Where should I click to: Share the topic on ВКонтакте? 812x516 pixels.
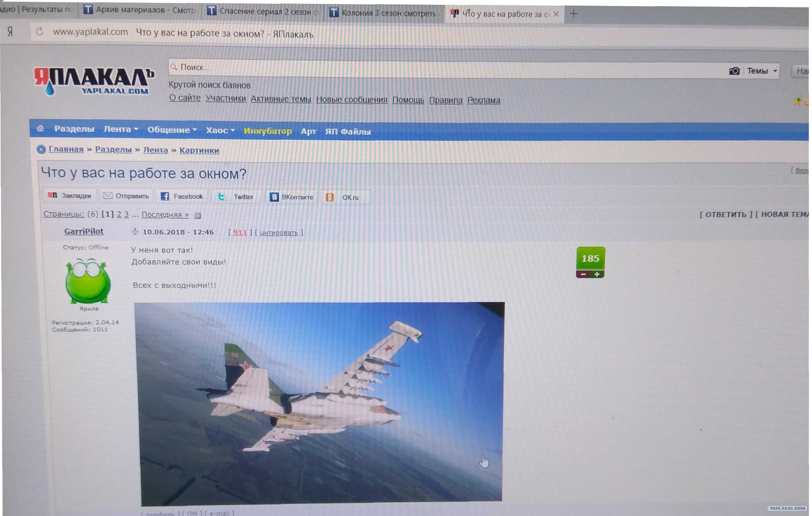(x=291, y=197)
